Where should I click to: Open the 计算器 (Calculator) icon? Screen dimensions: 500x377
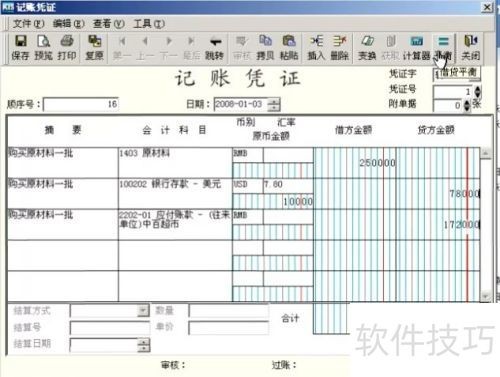417,48
